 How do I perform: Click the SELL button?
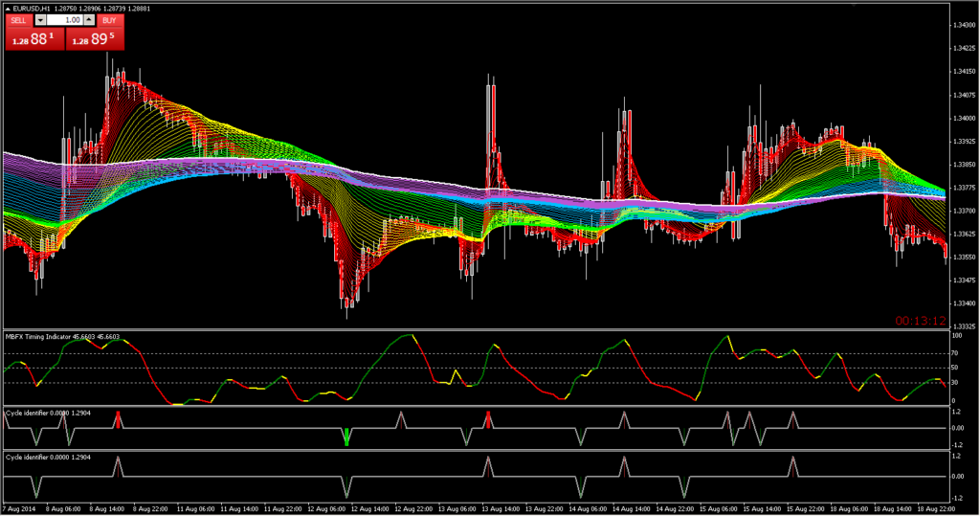(x=19, y=19)
